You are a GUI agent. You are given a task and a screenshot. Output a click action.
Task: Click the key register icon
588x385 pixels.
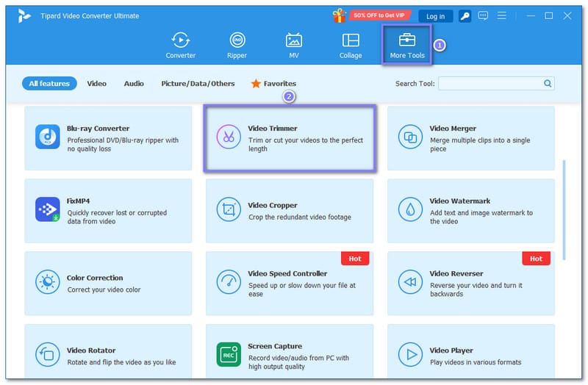465,16
